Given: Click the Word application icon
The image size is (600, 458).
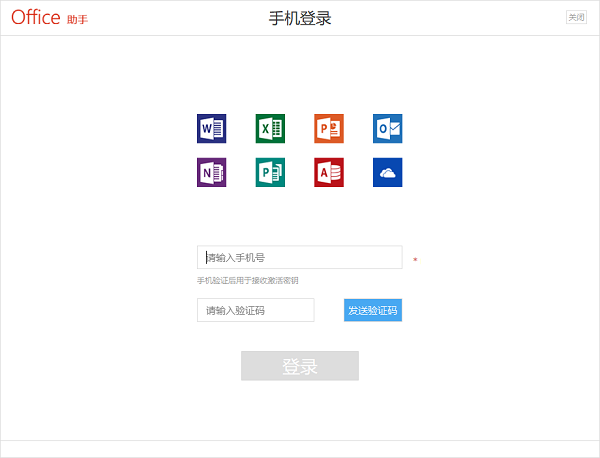Looking at the screenshot, I should click(x=211, y=128).
